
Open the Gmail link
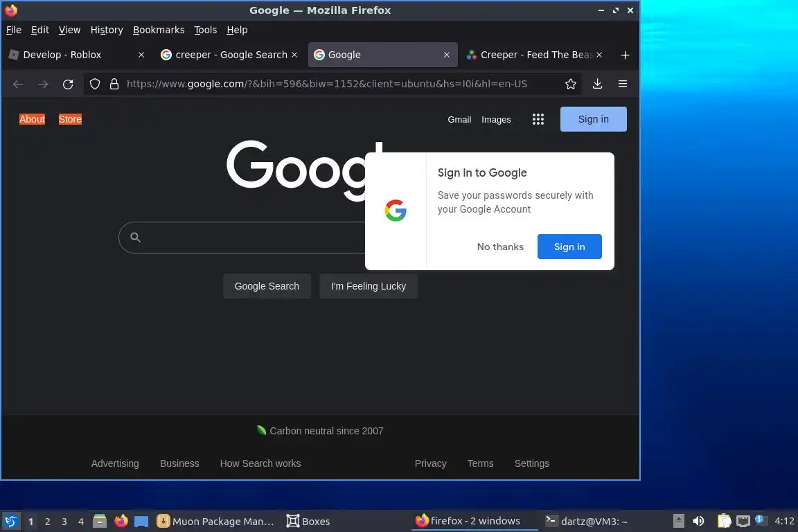[459, 120]
